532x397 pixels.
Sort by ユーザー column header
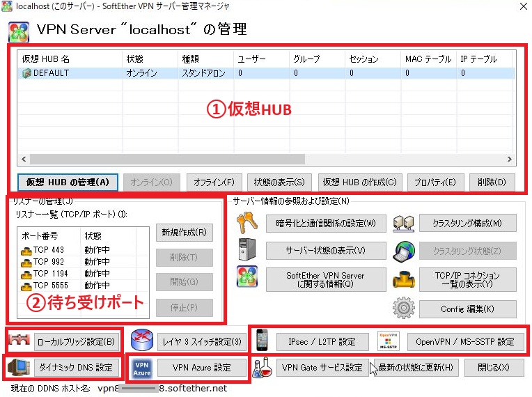coord(261,59)
